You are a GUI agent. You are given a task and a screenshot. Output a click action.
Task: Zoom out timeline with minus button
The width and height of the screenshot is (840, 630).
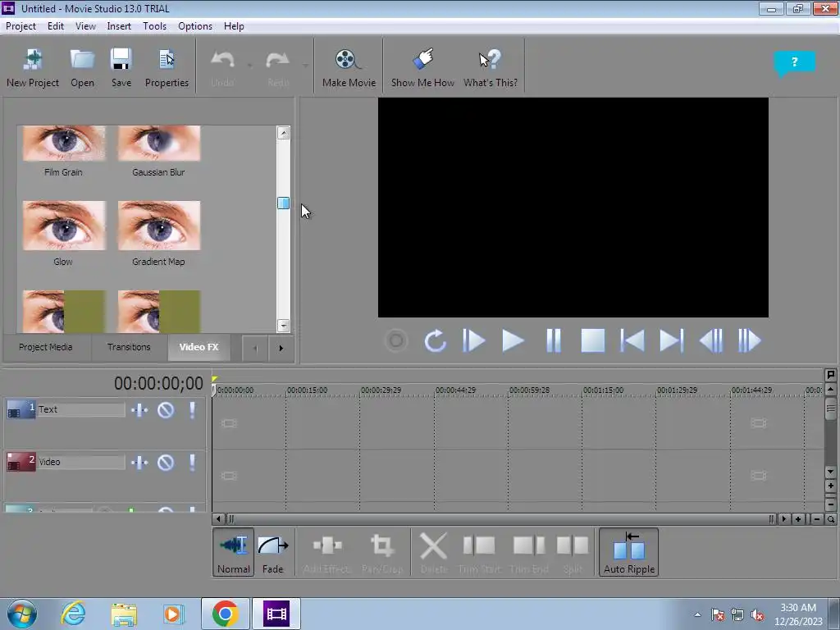pos(816,518)
